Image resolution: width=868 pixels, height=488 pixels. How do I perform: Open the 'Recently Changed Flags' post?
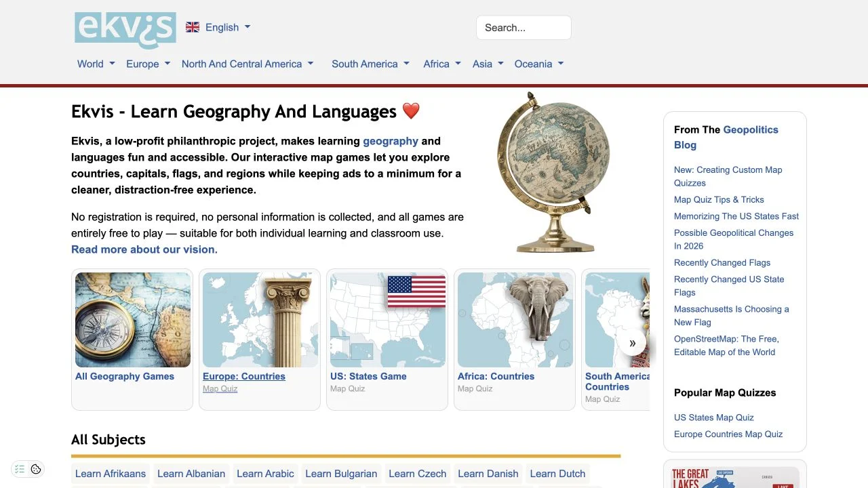coord(722,262)
